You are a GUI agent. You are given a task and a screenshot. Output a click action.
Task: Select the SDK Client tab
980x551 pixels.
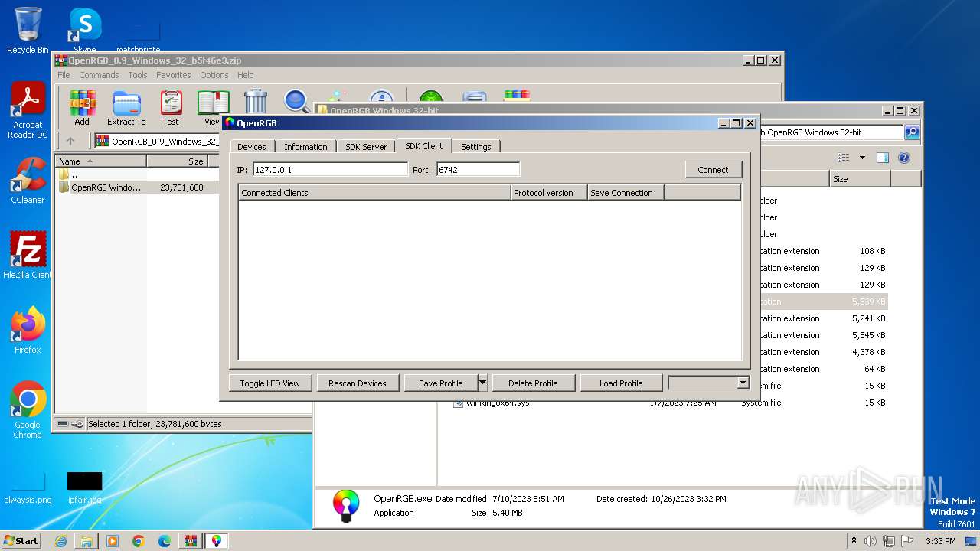pos(424,146)
